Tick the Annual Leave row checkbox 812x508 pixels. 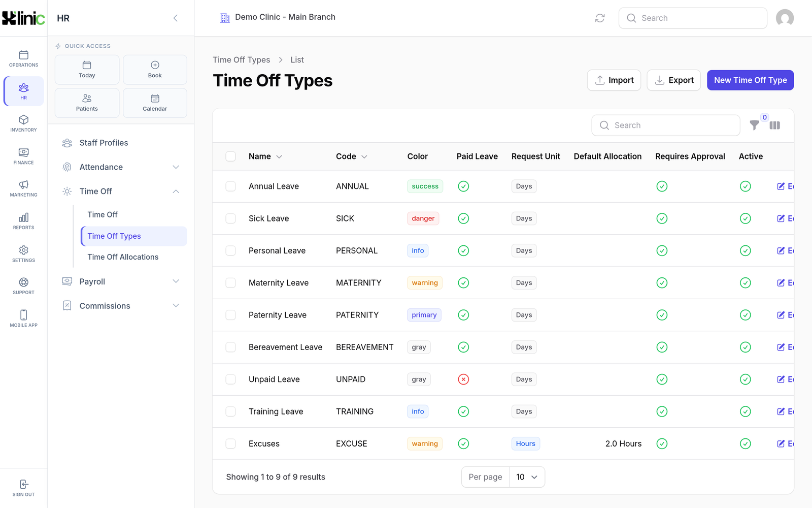pos(230,186)
